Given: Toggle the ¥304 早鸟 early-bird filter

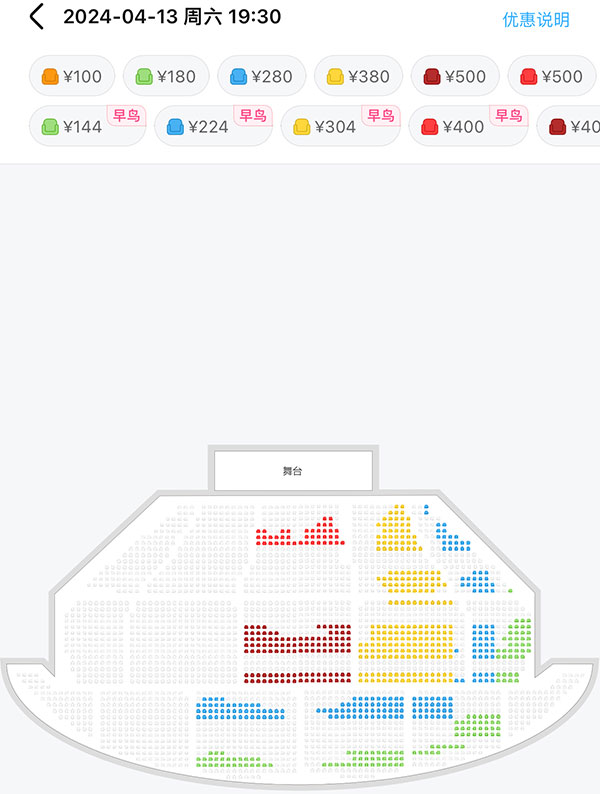Looking at the screenshot, I should [x=341, y=126].
